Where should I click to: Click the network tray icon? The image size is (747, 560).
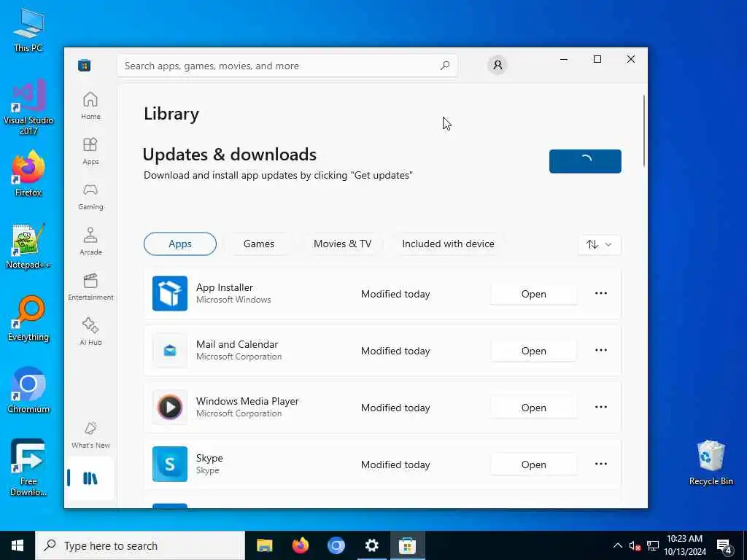653,545
